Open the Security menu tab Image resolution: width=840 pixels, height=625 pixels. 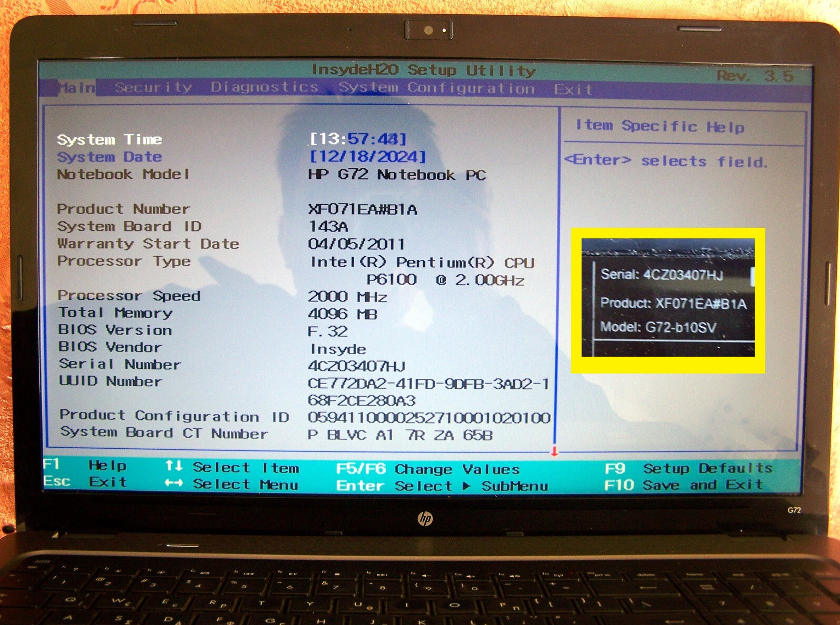coord(154,87)
